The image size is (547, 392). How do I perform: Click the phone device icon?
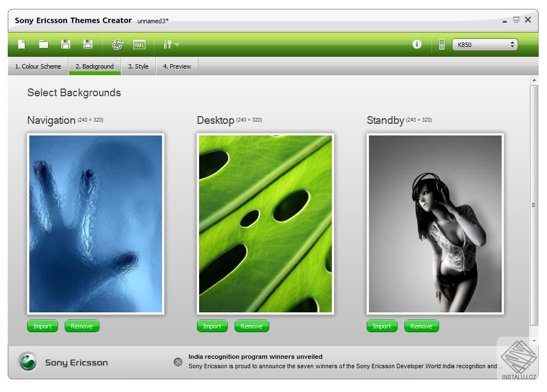click(x=441, y=45)
